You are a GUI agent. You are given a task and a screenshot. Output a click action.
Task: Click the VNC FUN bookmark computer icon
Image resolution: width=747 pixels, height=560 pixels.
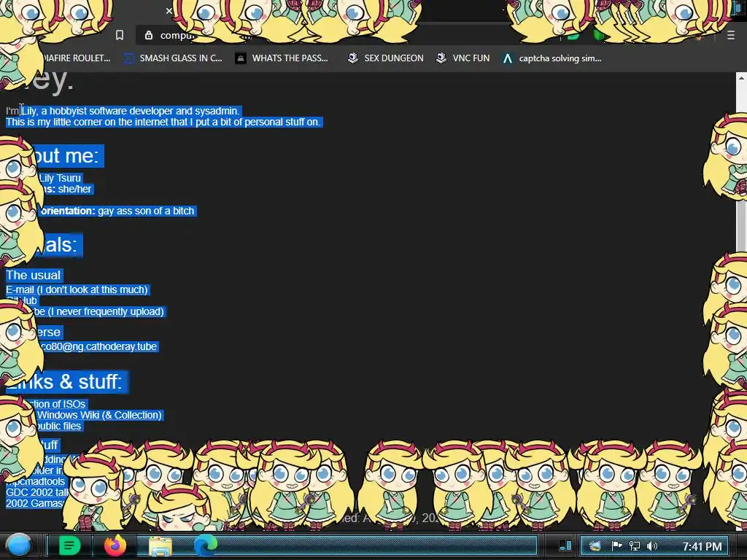tap(441, 58)
